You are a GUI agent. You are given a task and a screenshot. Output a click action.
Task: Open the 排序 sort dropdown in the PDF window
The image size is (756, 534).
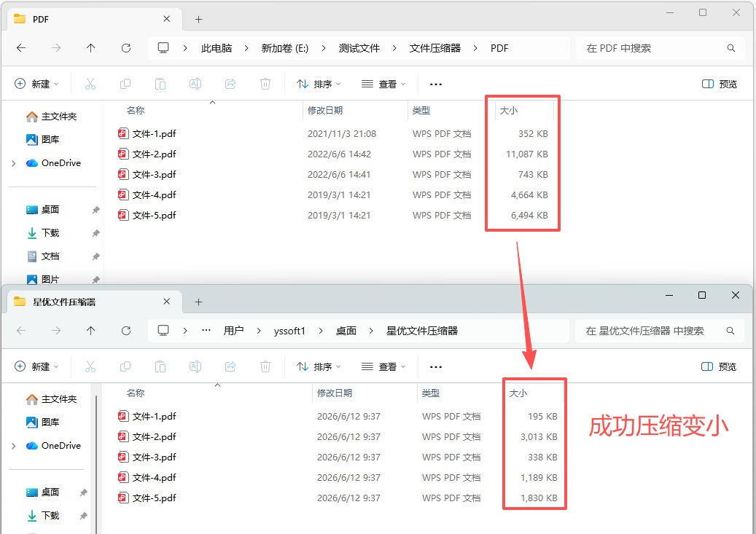click(x=319, y=84)
